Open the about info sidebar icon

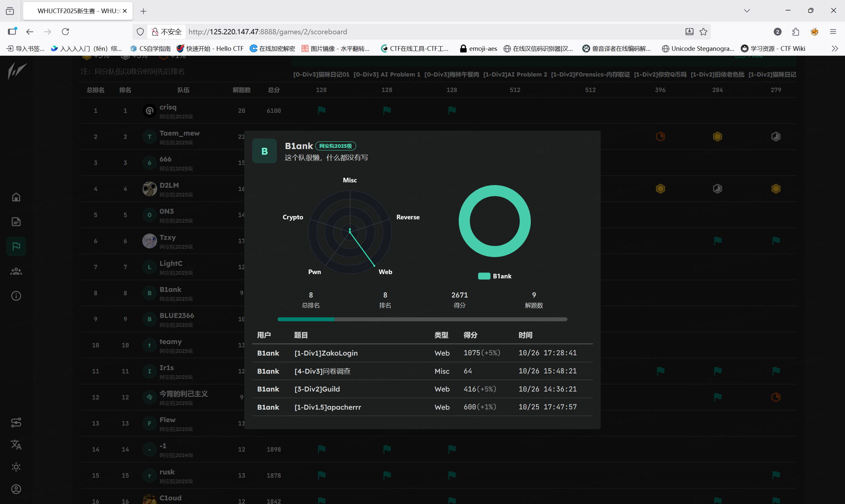16,296
